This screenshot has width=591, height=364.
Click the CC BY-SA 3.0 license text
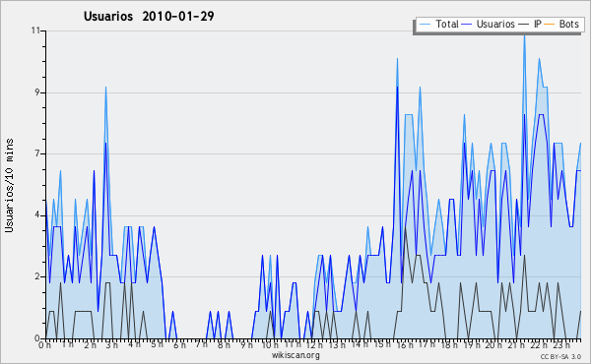560,356
